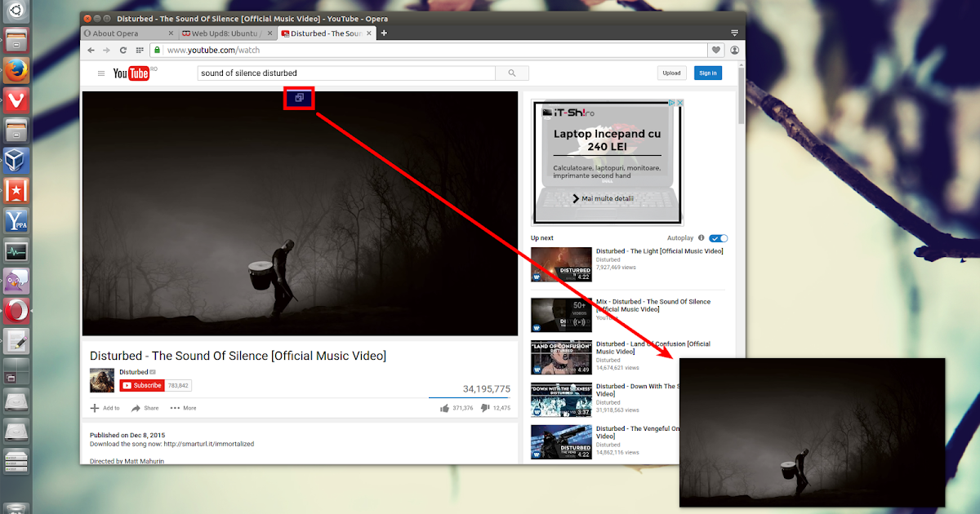Click the search magnifier icon
This screenshot has width=980, height=514.
(x=512, y=73)
